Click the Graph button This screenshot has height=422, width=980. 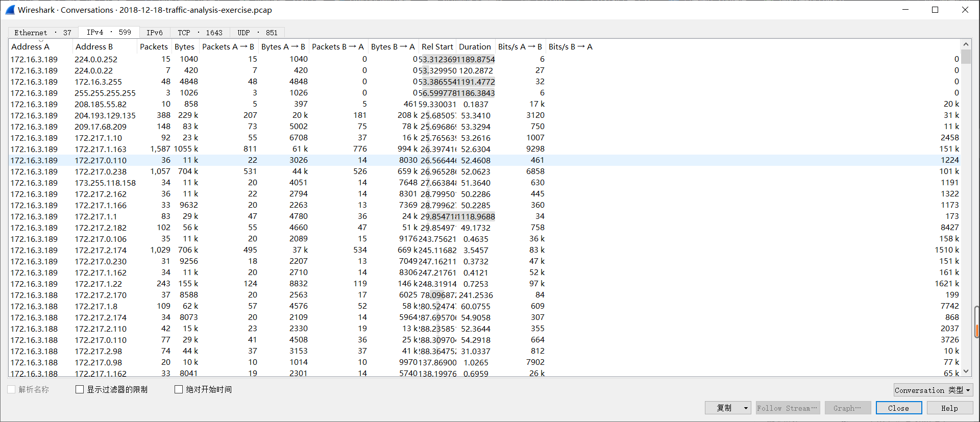(847, 408)
